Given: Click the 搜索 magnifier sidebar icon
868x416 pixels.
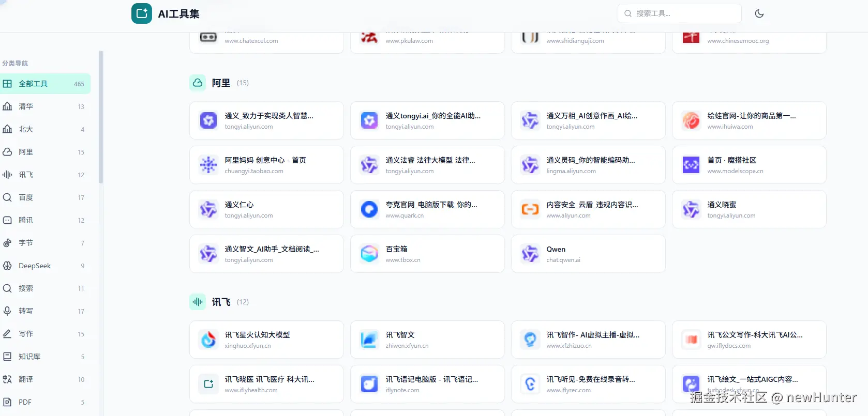Looking at the screenshot, I should (x=7, y=288).
